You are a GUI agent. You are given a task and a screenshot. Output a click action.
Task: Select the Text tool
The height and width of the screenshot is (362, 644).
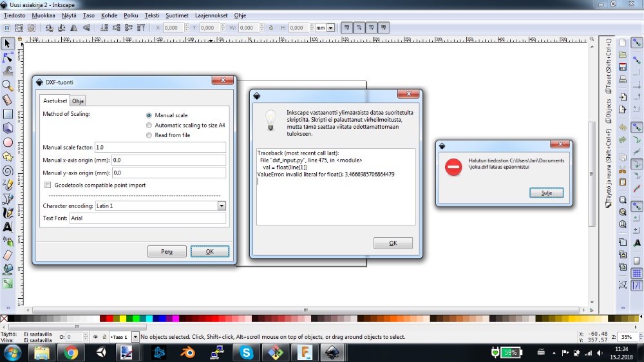7,227
